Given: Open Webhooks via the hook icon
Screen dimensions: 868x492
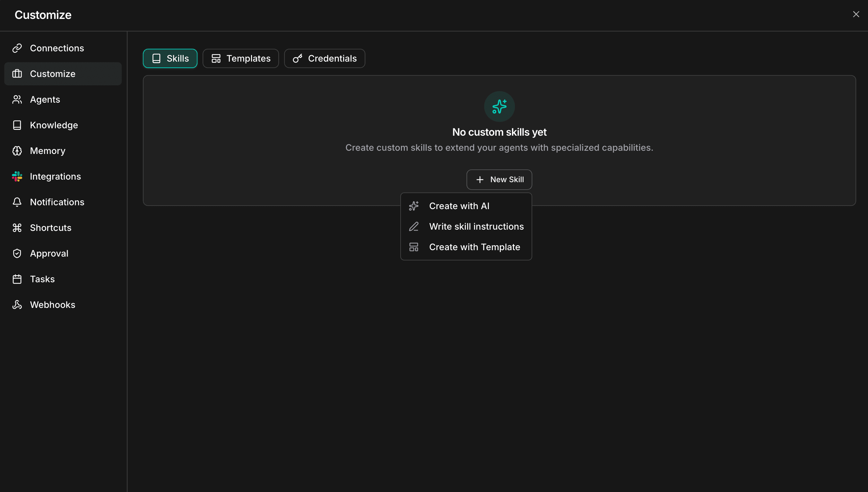Looking at the screenshot, I should pyautogui.click(x=18, y=304).
